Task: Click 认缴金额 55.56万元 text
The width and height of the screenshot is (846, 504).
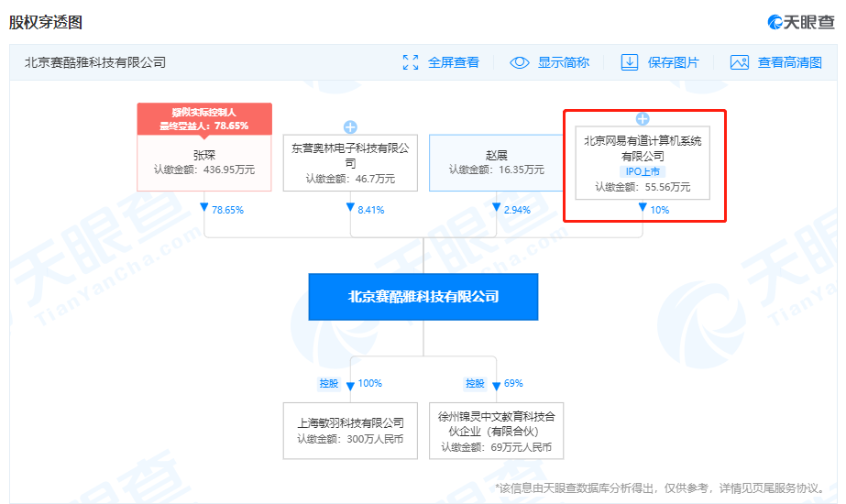Action: click(642, 187)
